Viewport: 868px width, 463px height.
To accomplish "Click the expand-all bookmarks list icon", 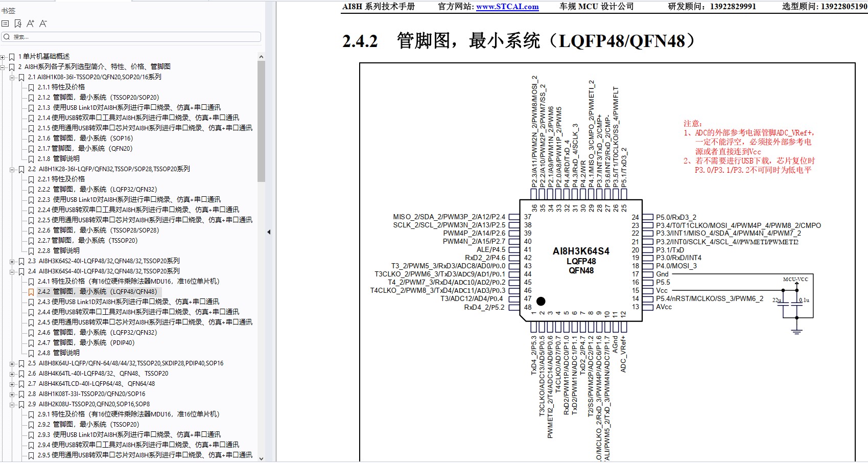I will click(x=5, y=24).
